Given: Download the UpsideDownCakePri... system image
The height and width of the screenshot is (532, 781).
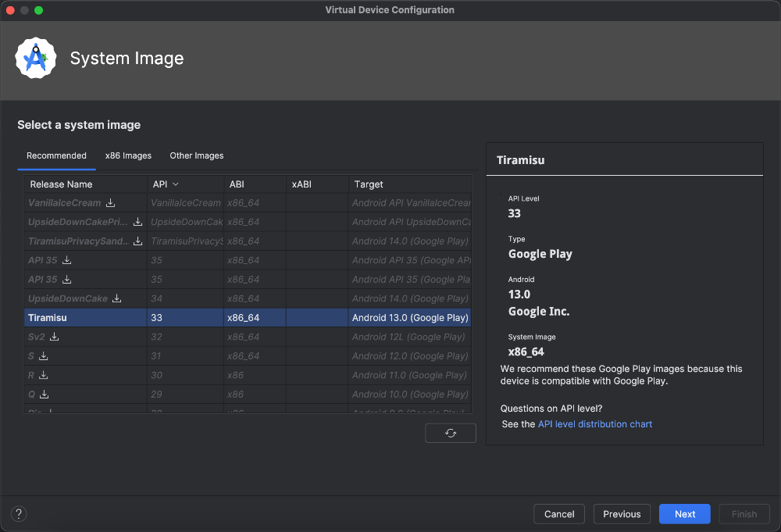Looking at the screenshot, I should tap(138, 222).
